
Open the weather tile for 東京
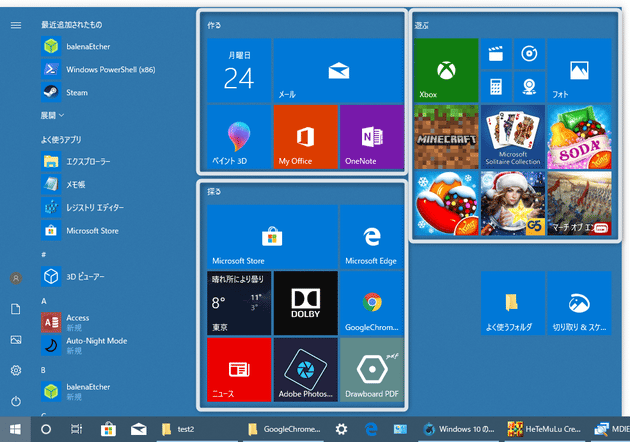pyautogui.click(x=239, y=303)
